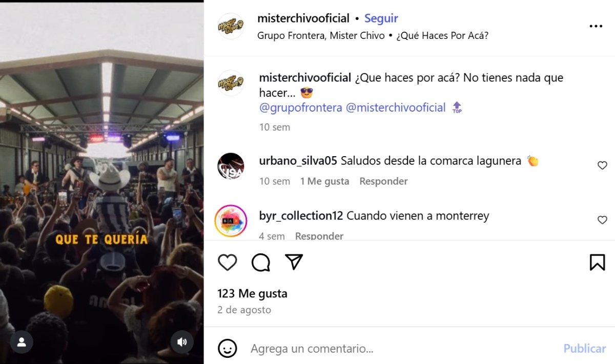Open the three-dot more options menu

pyautogui.click(x=596, y=26)
